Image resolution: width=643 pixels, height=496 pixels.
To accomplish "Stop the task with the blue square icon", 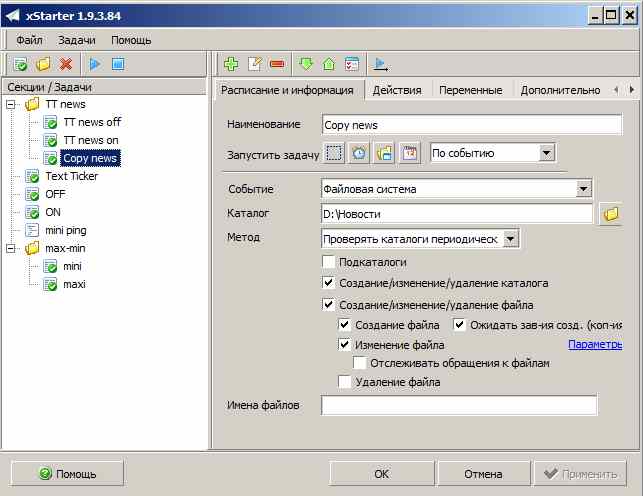I will (x=118, y=64).
